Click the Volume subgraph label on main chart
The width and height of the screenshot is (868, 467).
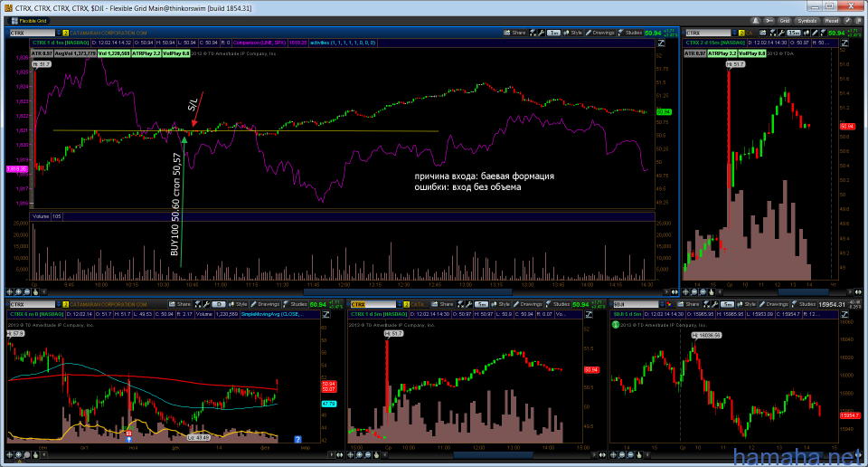click(41, 216)
